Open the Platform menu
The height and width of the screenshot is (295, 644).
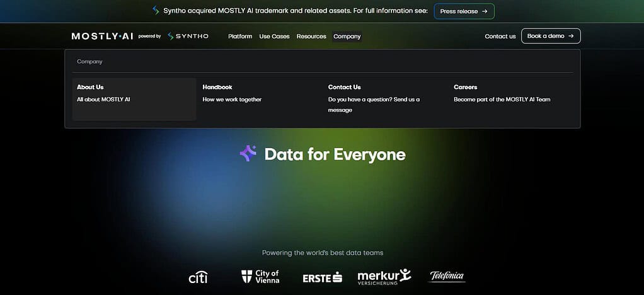(240, 36)
